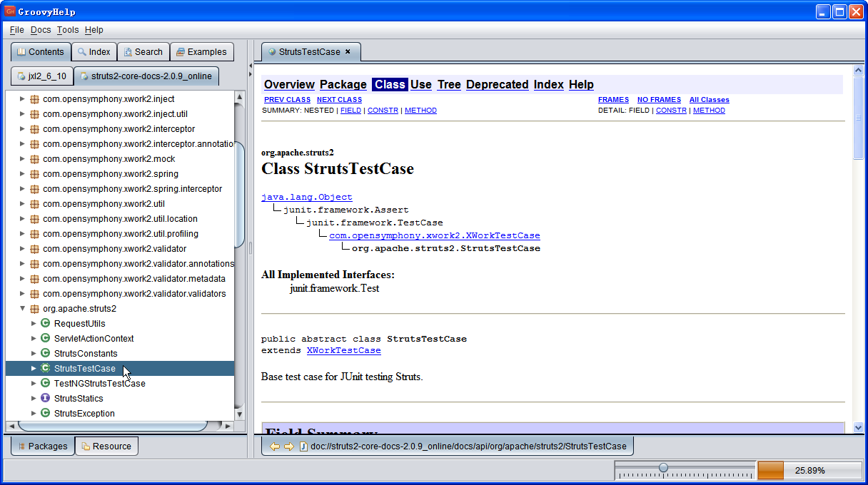Click the StrutsException class icon
This screenshot has height=485, width=868.
click(x=45, y=414)
